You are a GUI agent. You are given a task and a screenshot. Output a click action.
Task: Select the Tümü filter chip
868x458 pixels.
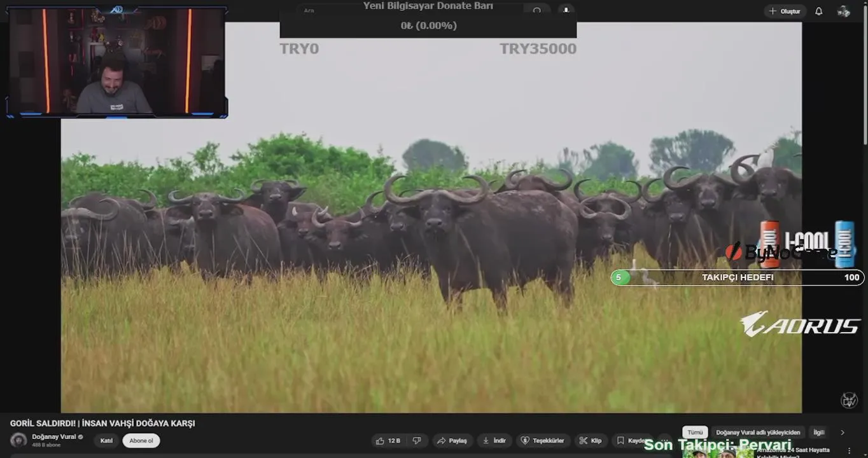[x=695, y=433]
